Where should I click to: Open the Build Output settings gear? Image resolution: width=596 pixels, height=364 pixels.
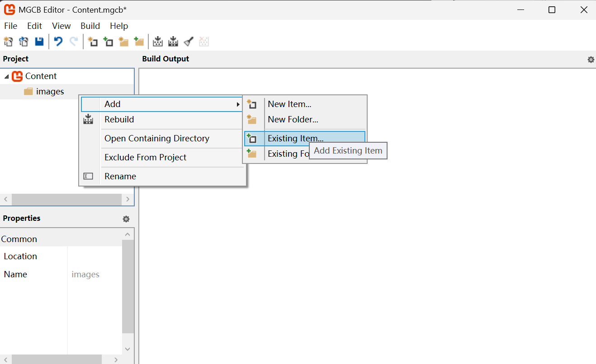click(x=591, y=60)
